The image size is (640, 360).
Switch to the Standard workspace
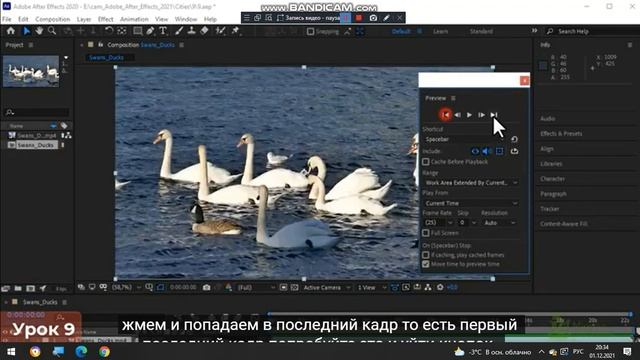point(481,31)
